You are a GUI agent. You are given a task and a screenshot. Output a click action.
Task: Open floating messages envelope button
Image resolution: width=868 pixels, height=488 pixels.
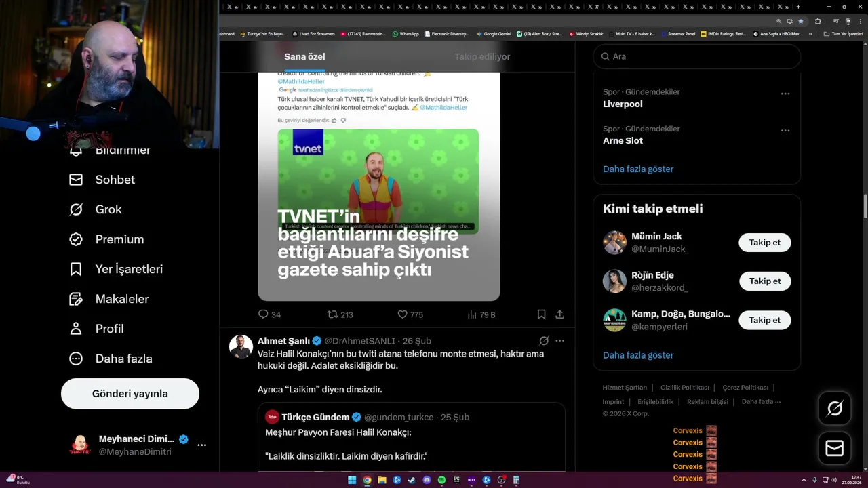[x=835, y=449]
